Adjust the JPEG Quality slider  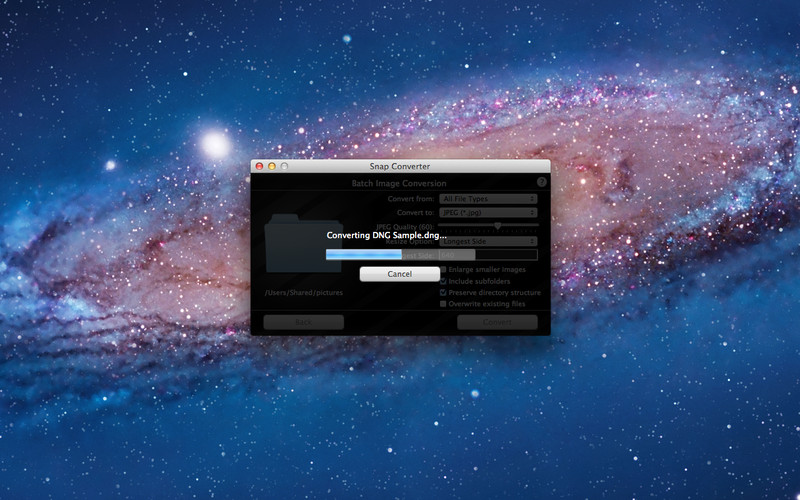[497, 227]
